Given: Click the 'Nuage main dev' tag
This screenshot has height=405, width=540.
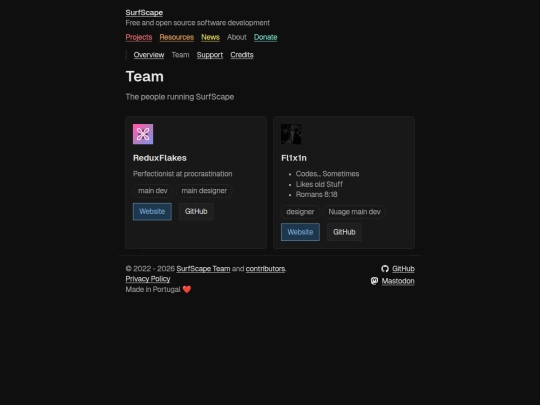Looking at the screenshot, I should pyautogui.click(x=354, y=212).
